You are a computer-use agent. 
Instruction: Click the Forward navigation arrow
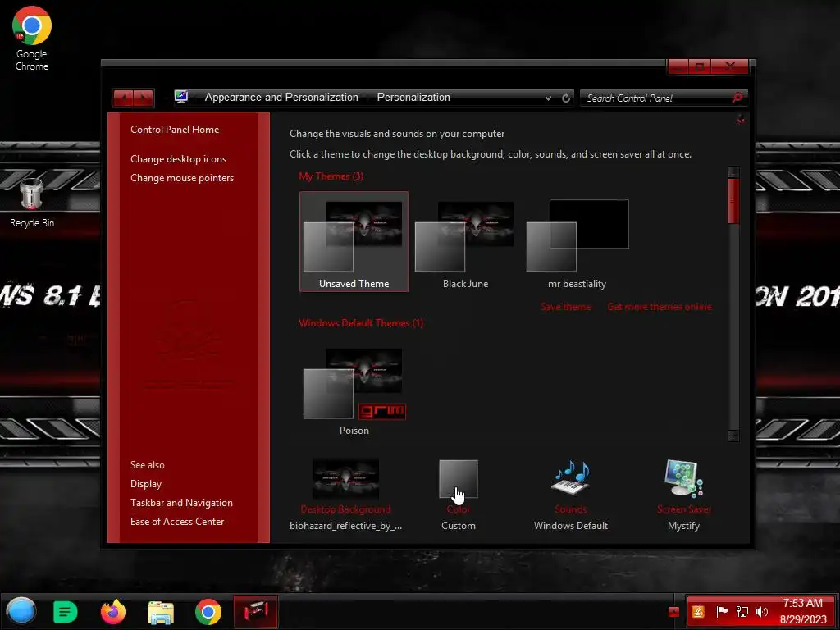tap(144, 98)
